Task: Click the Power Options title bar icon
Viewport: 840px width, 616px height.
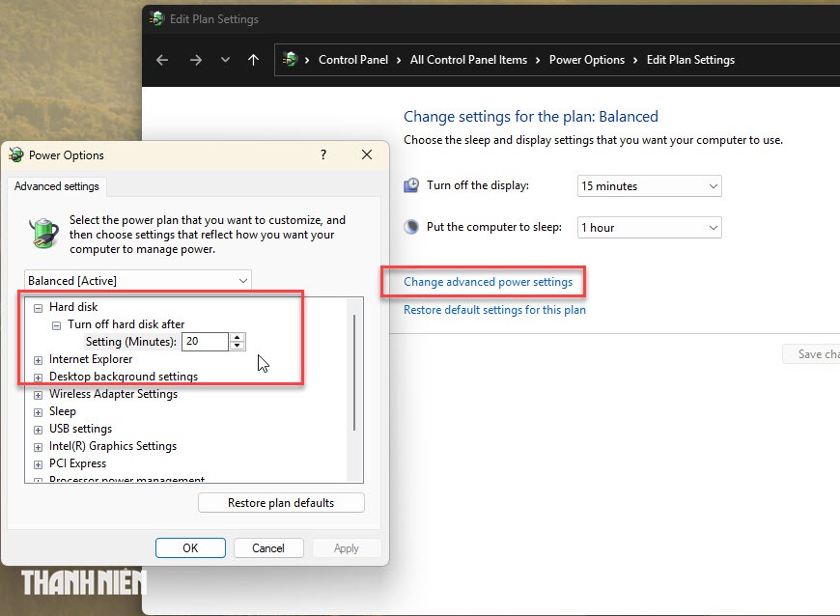Action: tap(16, 154)
